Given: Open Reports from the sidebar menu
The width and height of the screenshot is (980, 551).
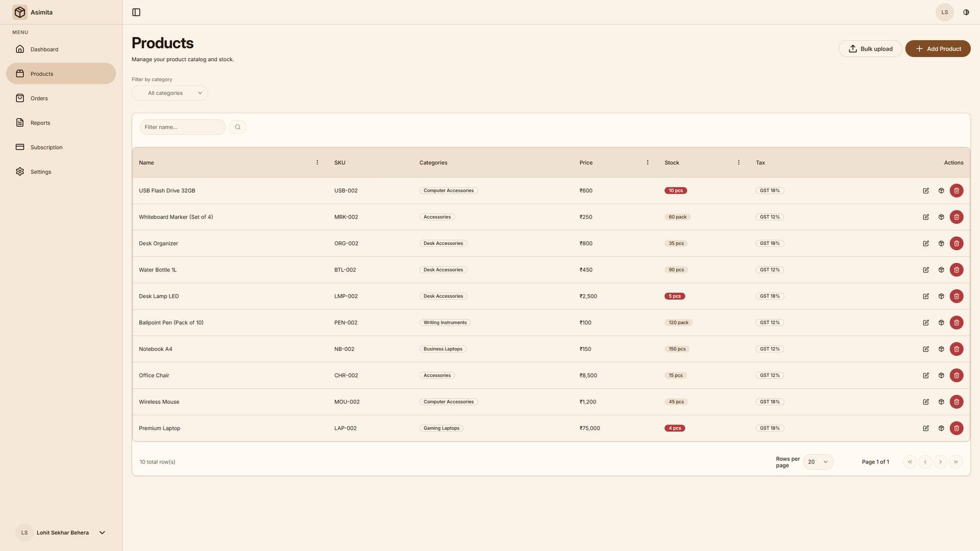Looking at the screenshot, I should coord(40,122).
